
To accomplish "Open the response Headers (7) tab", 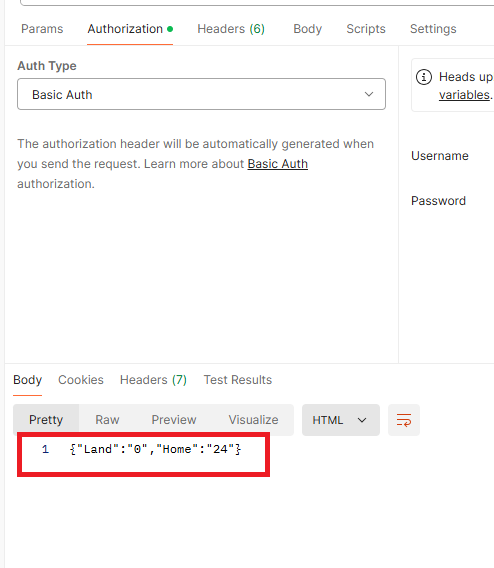I will click(x=153, y=380).
